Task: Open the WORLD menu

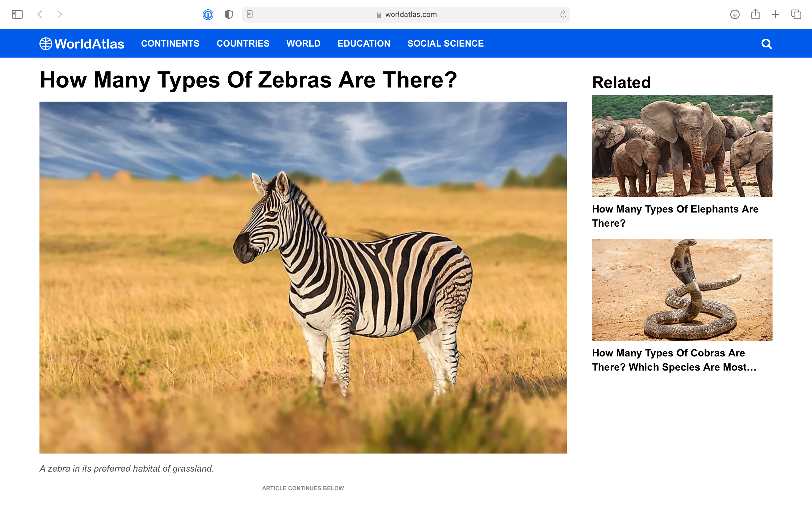Action: click(303, 43)
